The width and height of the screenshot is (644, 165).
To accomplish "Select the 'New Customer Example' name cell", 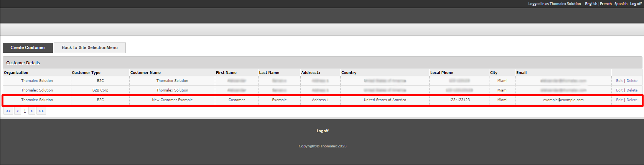I will [x=172, y=100].
